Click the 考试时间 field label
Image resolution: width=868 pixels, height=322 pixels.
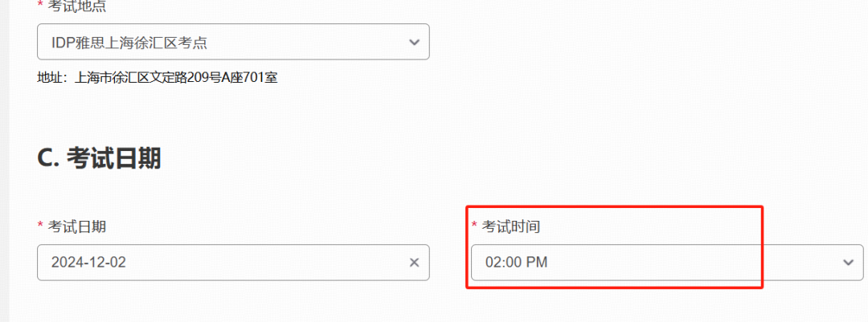pos(510,226)
